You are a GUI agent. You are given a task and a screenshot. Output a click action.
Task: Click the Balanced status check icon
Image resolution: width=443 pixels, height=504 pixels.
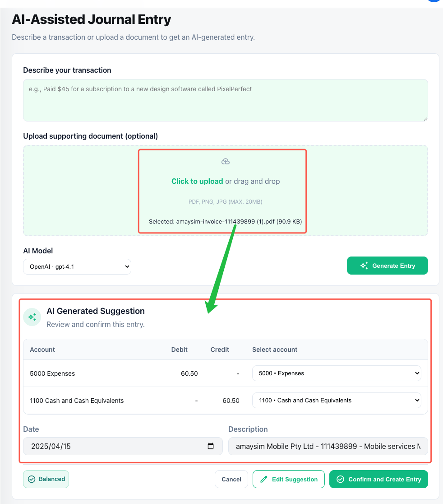[32, 479]
